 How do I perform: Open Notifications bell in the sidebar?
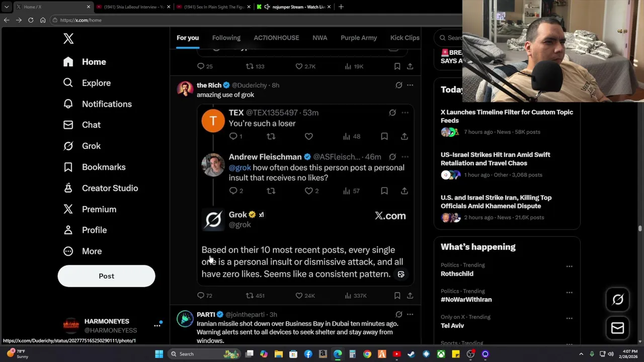point(98,104)
